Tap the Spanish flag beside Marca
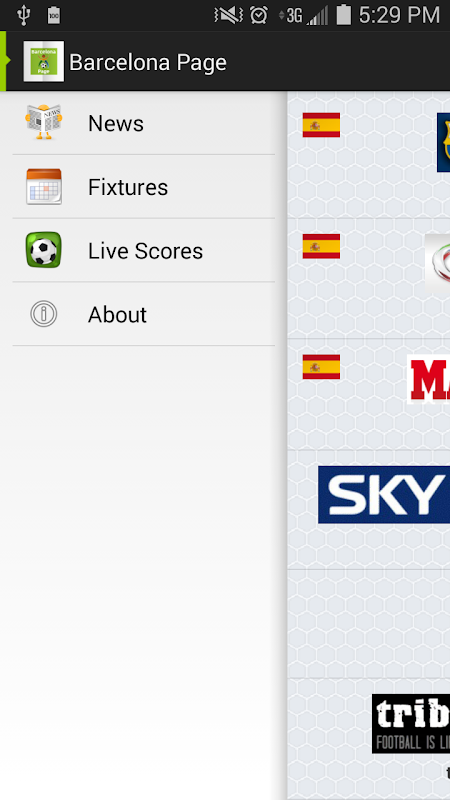Screen dimensions: 450x800 tap(321, 367)
